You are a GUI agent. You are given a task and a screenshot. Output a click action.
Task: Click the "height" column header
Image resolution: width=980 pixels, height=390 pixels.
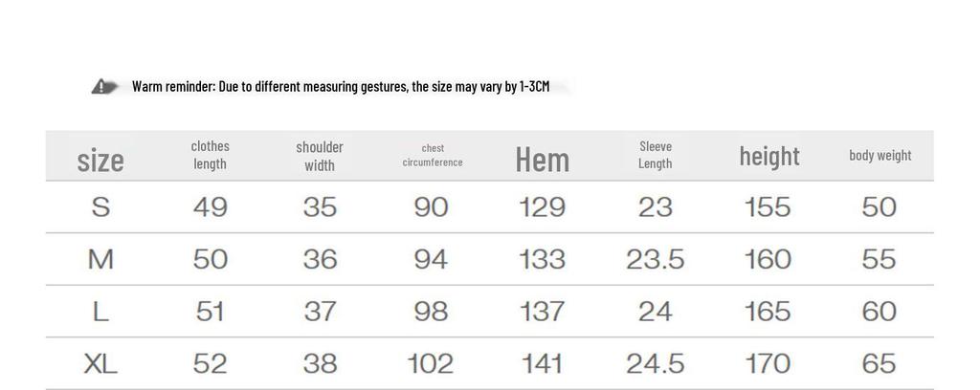(769, 156)
